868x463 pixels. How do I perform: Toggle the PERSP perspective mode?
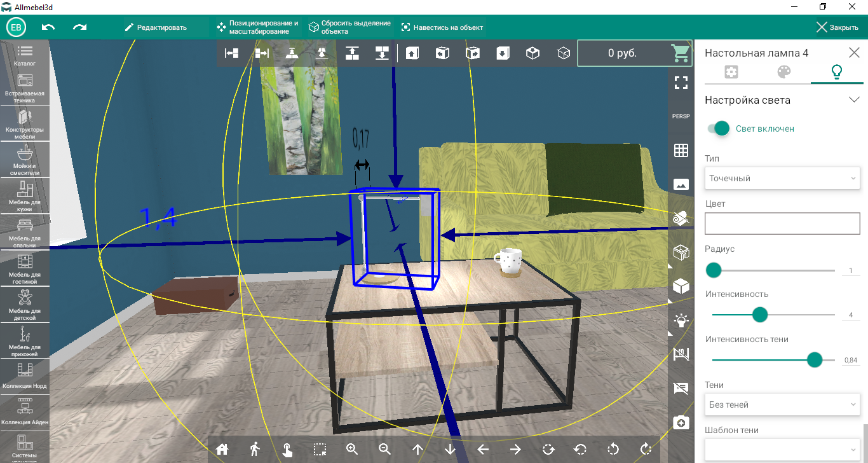pos(681,116)
